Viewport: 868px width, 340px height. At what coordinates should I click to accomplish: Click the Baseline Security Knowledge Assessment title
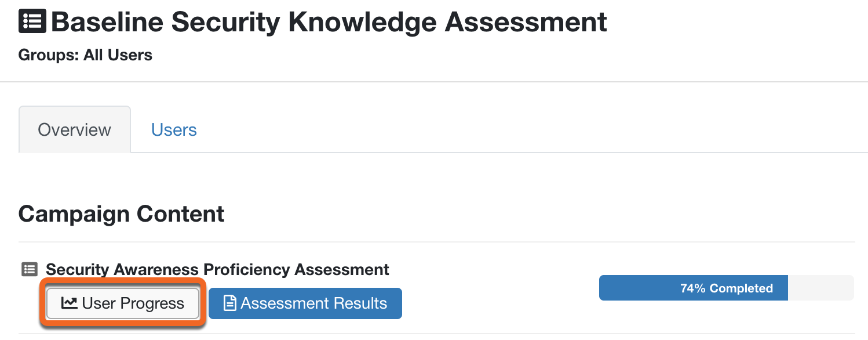coord(329,22)
